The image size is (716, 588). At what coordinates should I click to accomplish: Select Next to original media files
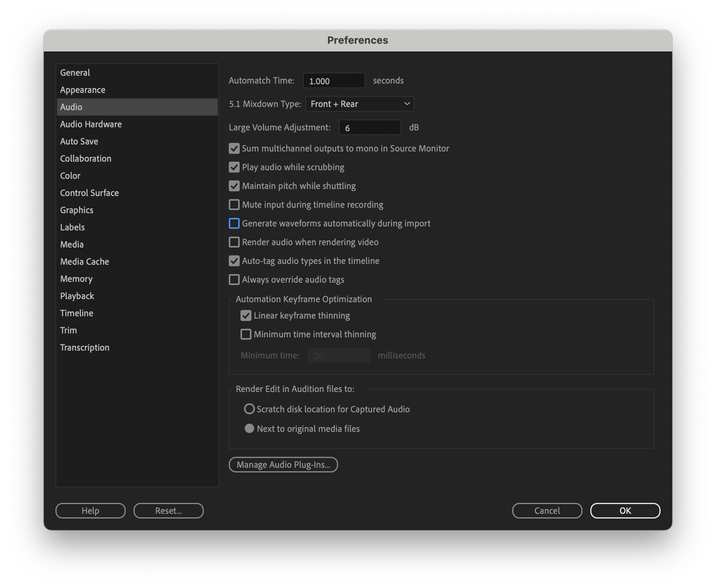[x=249, y=429]
